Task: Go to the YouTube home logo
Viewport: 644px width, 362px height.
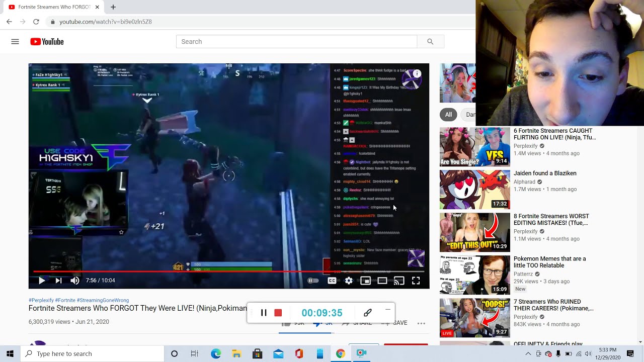Action: click(x=47, y=42)
